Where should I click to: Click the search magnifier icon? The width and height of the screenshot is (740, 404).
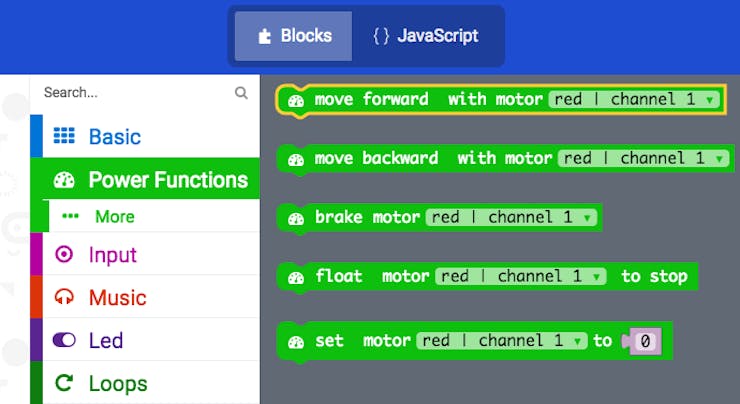point(241,93)
